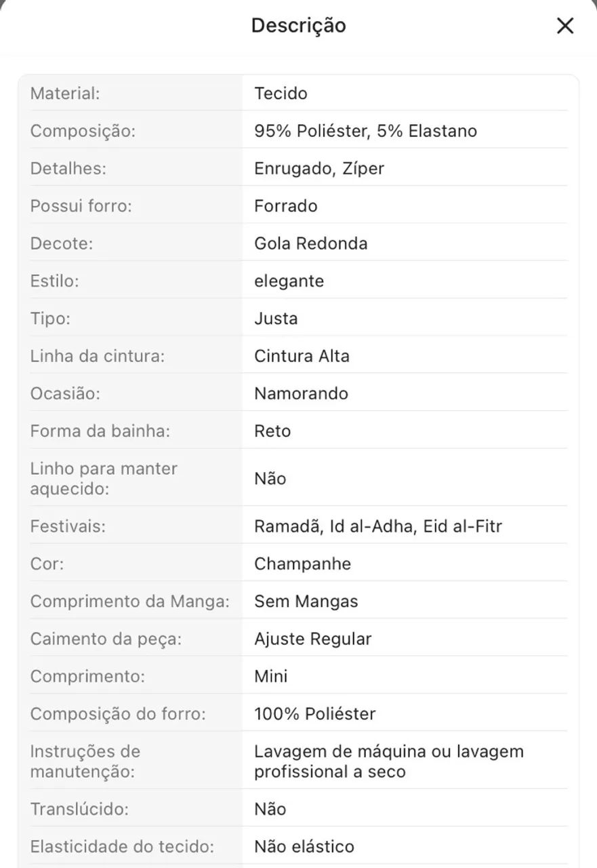Tap the Material value Tecido
Viewport: 597px width, 868px height.
tap(281, 94)
